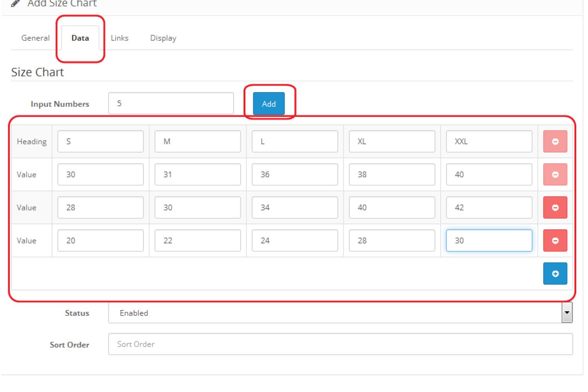Screen dimensions: 588x392
Task: Select the Data tab
Action: 80,38
